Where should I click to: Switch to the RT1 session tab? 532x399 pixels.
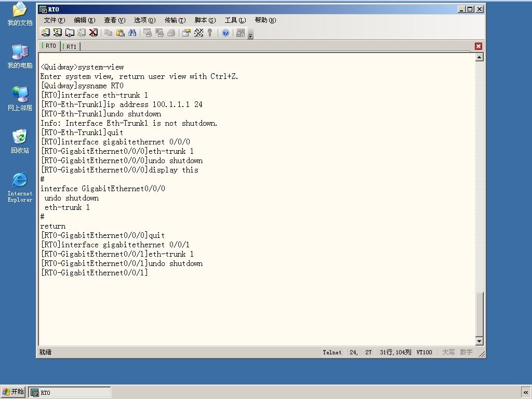(71, 46)
